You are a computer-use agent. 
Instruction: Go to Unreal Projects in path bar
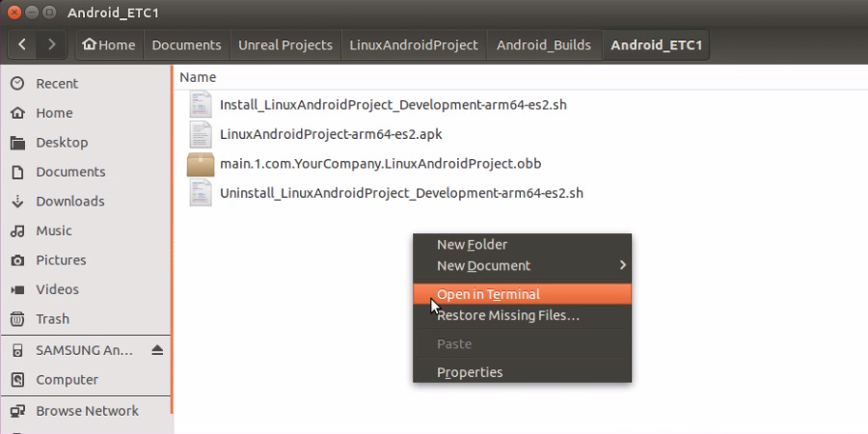[285, 44]
